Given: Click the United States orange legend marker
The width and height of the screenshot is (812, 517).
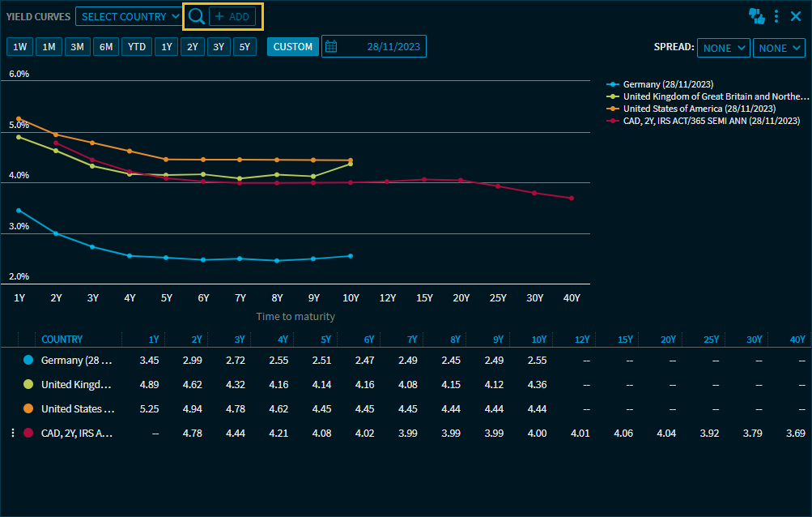Looking at the screenshot, I should [x=613, y=109].
